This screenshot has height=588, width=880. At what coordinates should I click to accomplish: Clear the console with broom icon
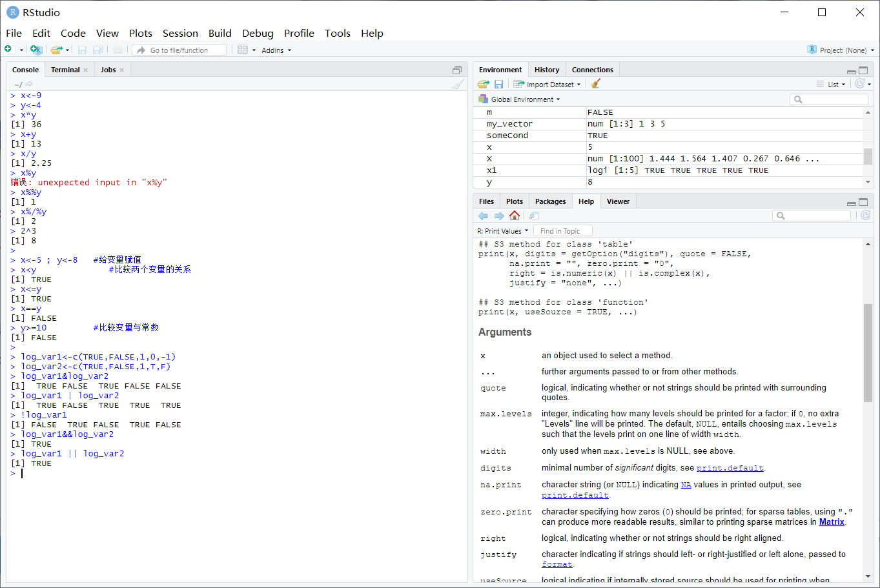coord(458,84)
